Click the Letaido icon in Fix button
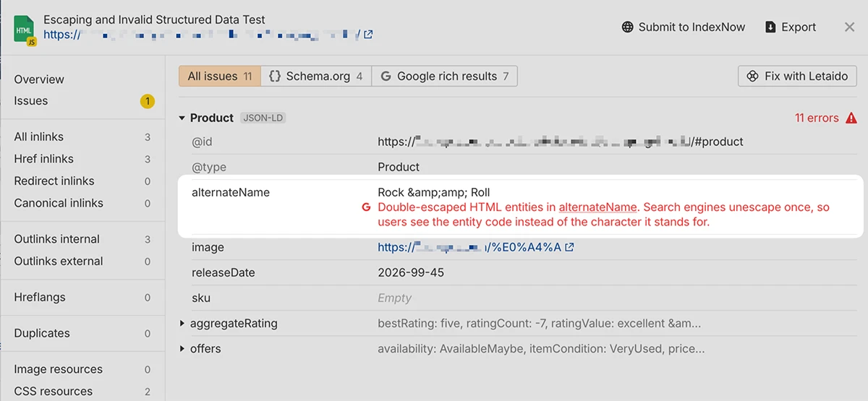This screenshot has width=868, height=401. pyautogui.click(x=752, y=76)
